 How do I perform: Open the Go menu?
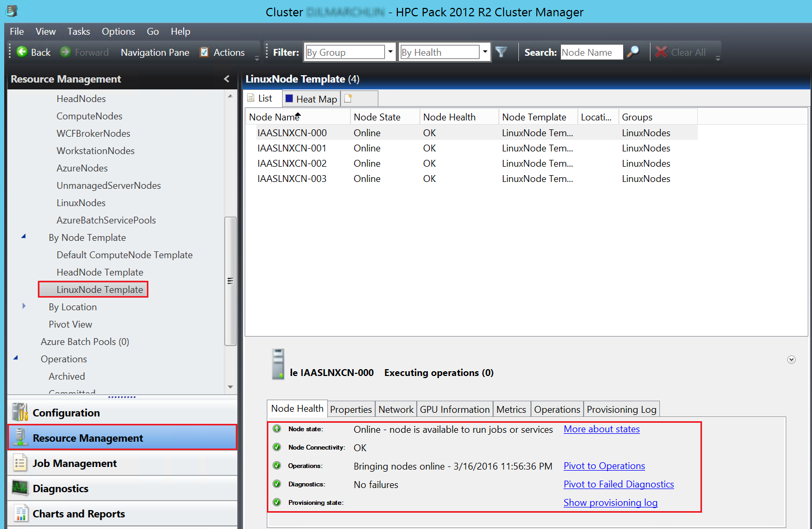tap(153, 32)
